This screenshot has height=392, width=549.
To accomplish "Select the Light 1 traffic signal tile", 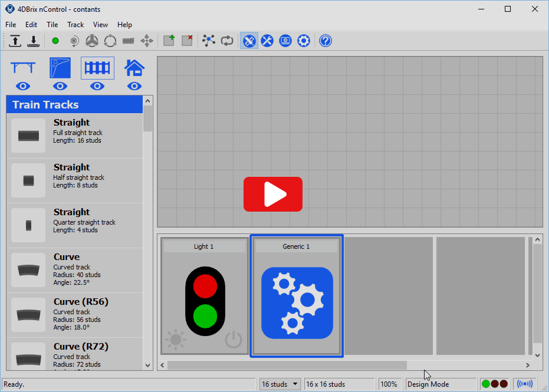I will click(205, 296).
